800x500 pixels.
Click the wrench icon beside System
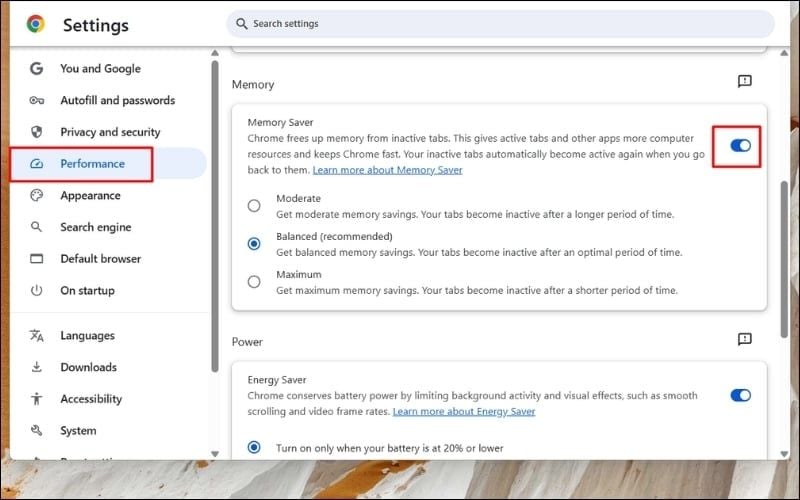[36, 430]
